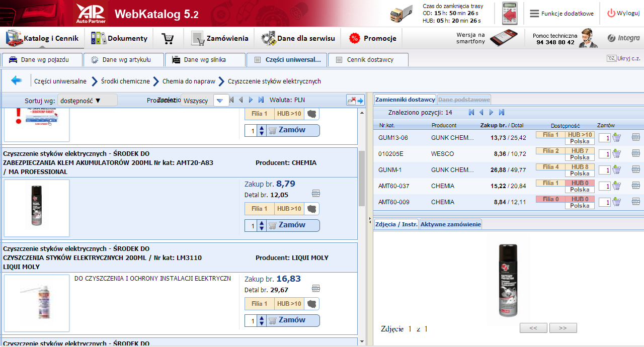Open the Producent Wszyscy dropdown arrow
The height and width of the screenshot is (347, 644).
click(x=220, y=100)
